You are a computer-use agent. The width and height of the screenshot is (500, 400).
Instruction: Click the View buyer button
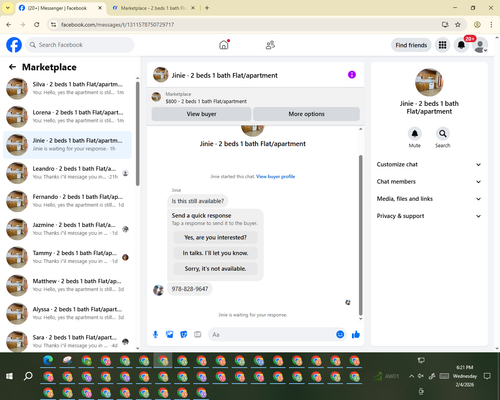coord(201,114)
